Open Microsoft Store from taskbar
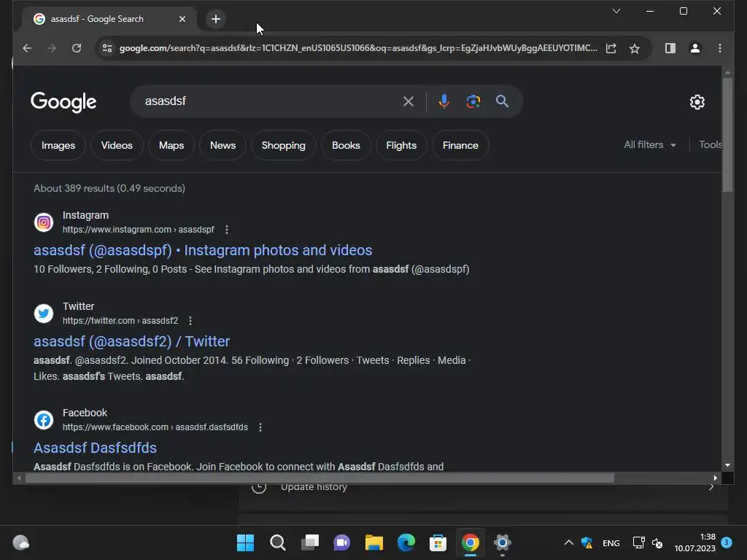Image resolution: width=747 pixels, height=560 pixels. [x=438, y=542]
